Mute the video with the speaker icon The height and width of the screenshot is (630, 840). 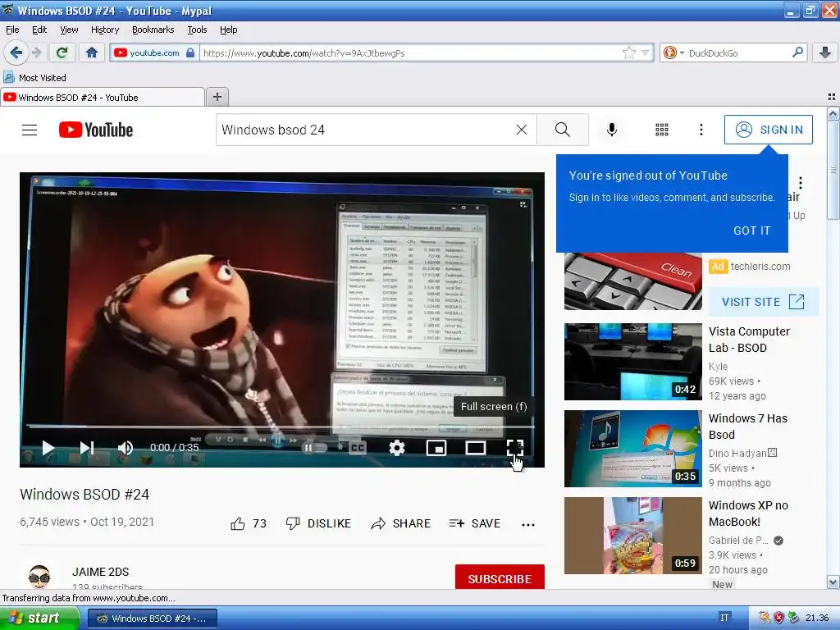[125, 447]
